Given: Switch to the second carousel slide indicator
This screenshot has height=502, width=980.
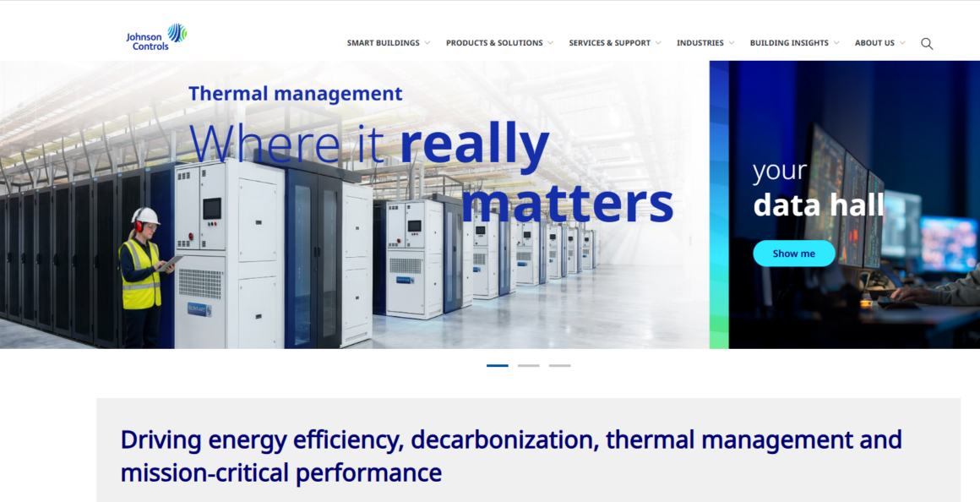Looking at the screenshot, I should coord(529,365).
